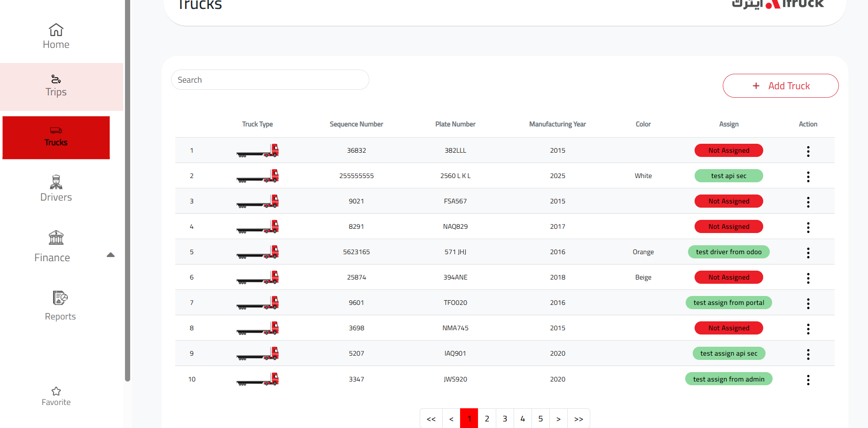This screenshot has height=428, width=868.
Task: Open action menu for truck 571 JHJ
Action: point(808,252)
